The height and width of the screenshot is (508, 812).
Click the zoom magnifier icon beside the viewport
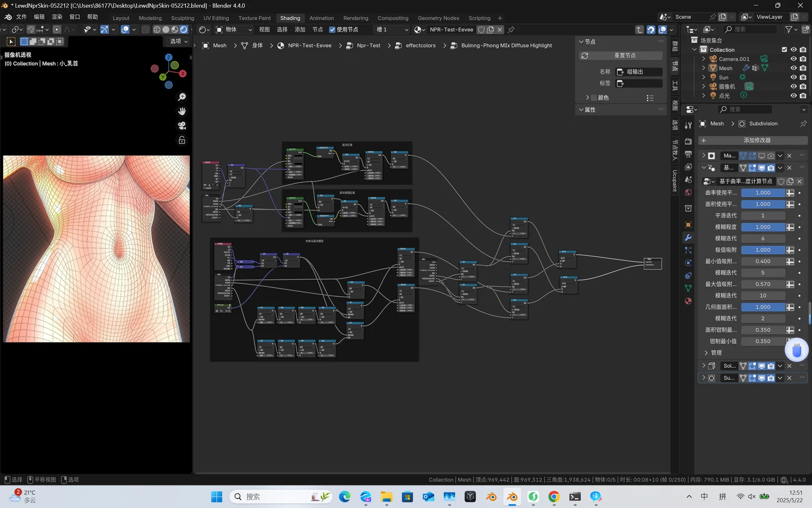182,97
